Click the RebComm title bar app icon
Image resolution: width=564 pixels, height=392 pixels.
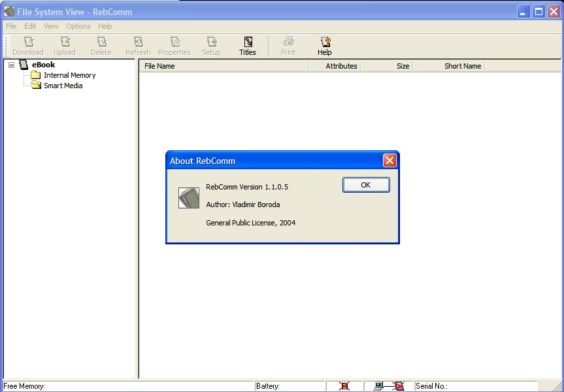[9, 12]
